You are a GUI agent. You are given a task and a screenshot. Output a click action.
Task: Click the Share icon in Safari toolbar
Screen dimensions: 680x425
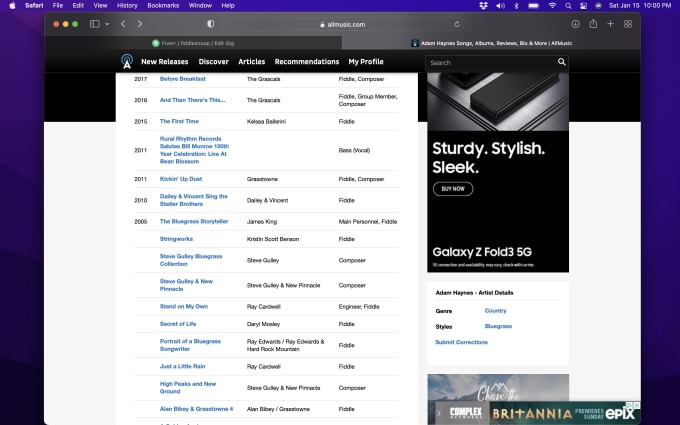click(x=593, y=24)
